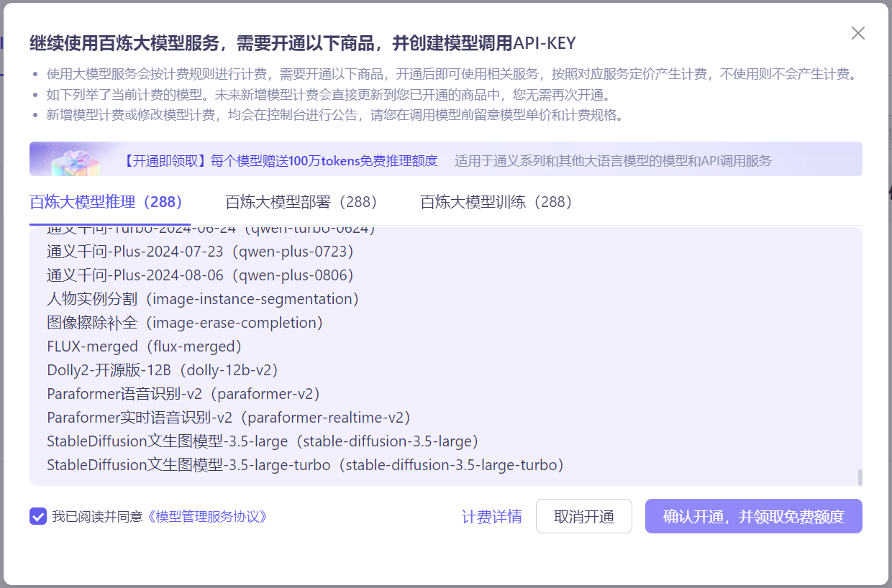Select Dolly2-开源版-12B (dolly-12b-v2) row
Image resolution: width=892 pixels, height=588 pixels.
coord(163,370)
